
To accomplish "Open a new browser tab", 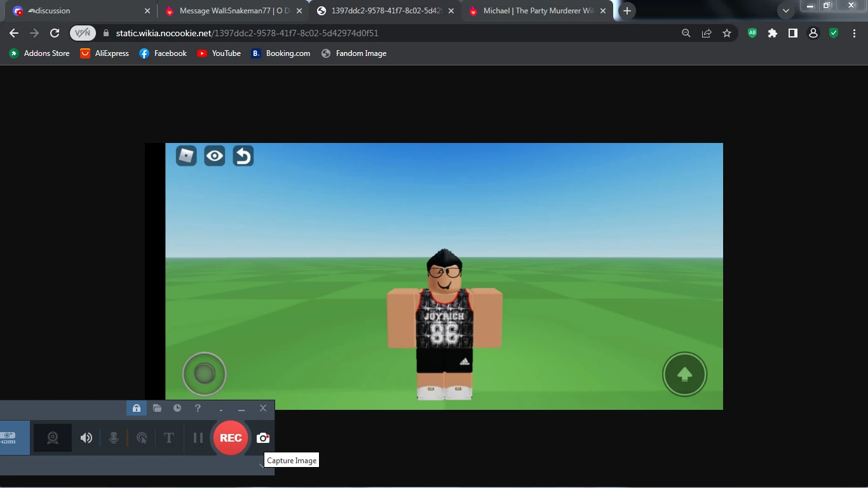I will click(x=627, y=11).
